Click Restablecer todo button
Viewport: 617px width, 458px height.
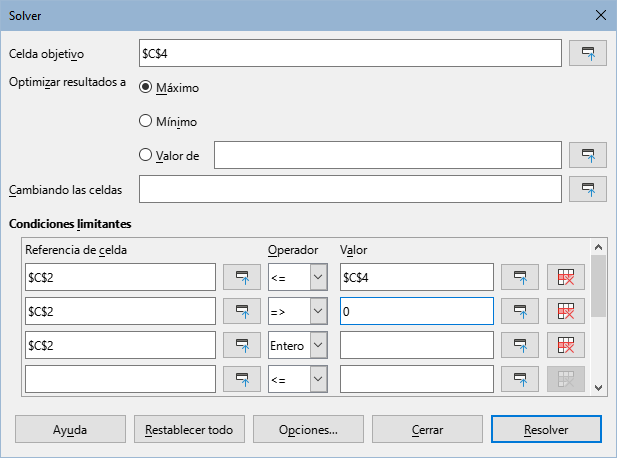(x=189, y=429)
